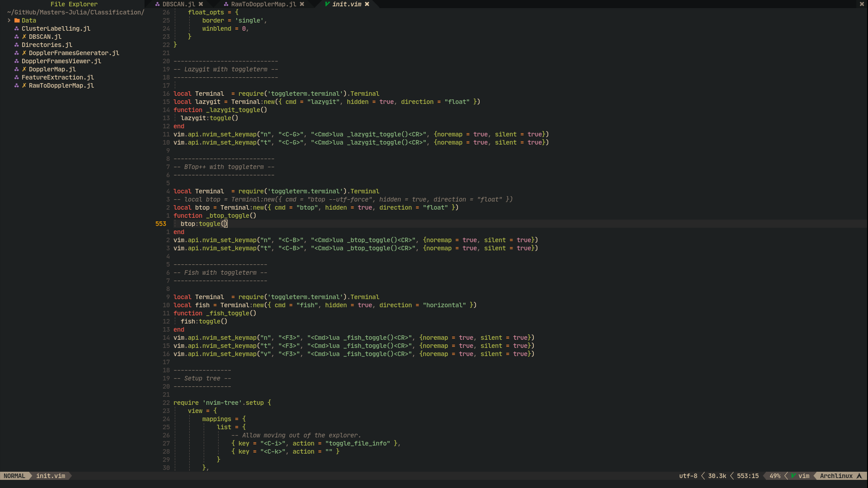Switch to the DBSCAN.jl tab
The width and height of the screenshot is (868, 488).
179,4
